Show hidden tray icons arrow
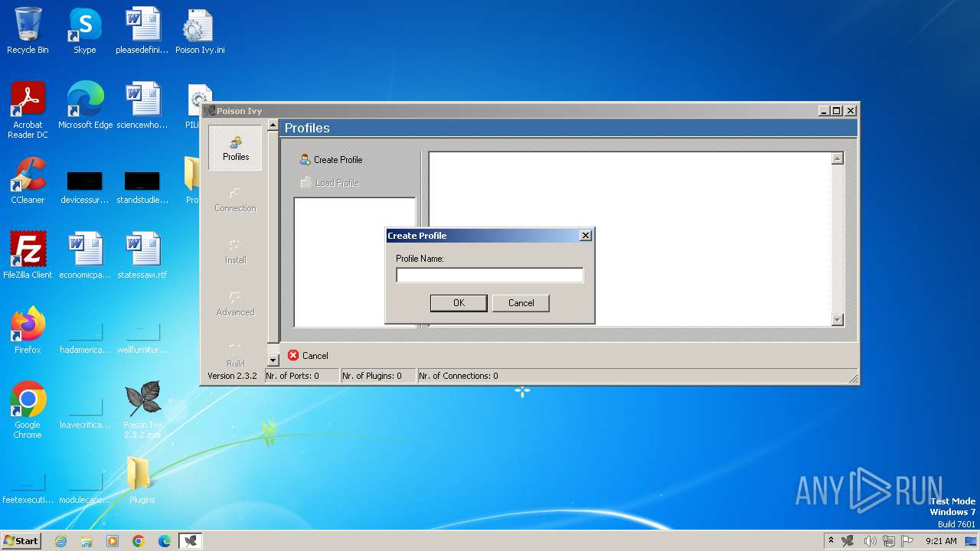The height and width of the screenshot is (551, 980). pyautogui.click(x=831, y=541)
